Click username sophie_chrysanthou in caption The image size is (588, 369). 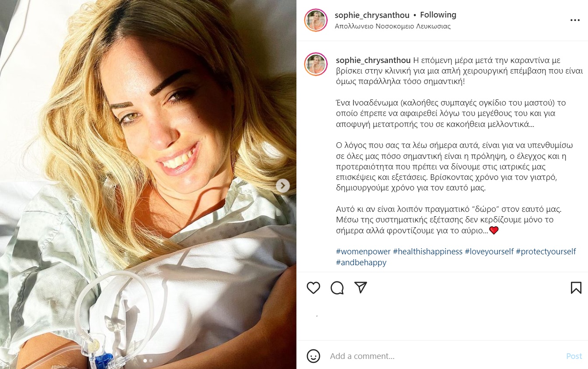point(373,60)
